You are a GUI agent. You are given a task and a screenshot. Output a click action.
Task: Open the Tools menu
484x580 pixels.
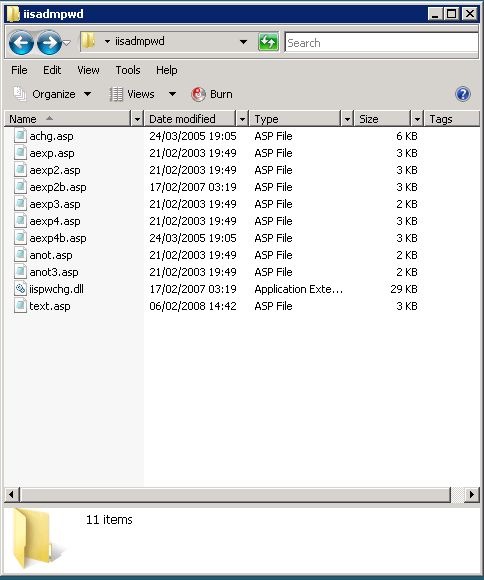(x=128, y=70)
